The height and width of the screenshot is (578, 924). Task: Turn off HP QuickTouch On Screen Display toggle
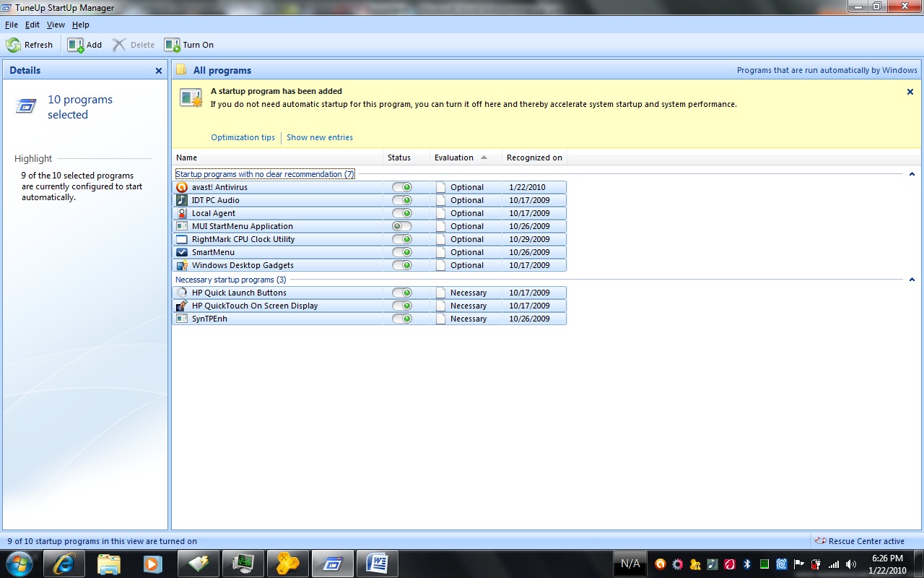(402, 306)
